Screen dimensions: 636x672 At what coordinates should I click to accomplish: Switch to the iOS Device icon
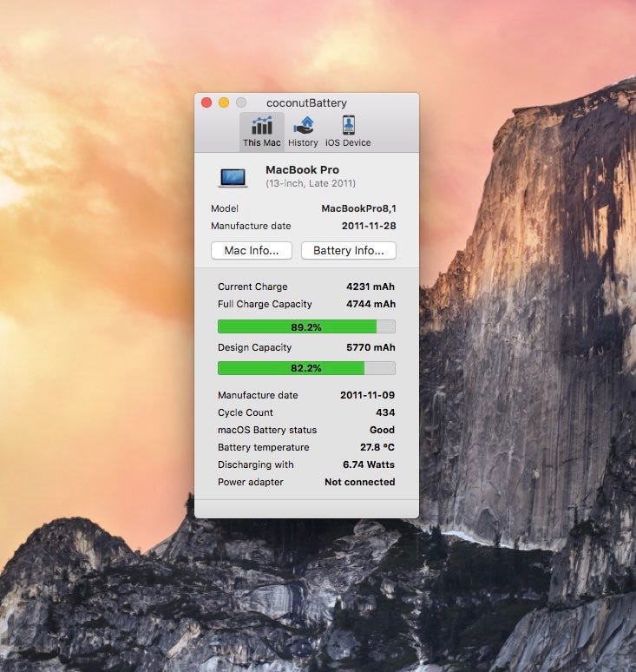[x=348, y=125]
